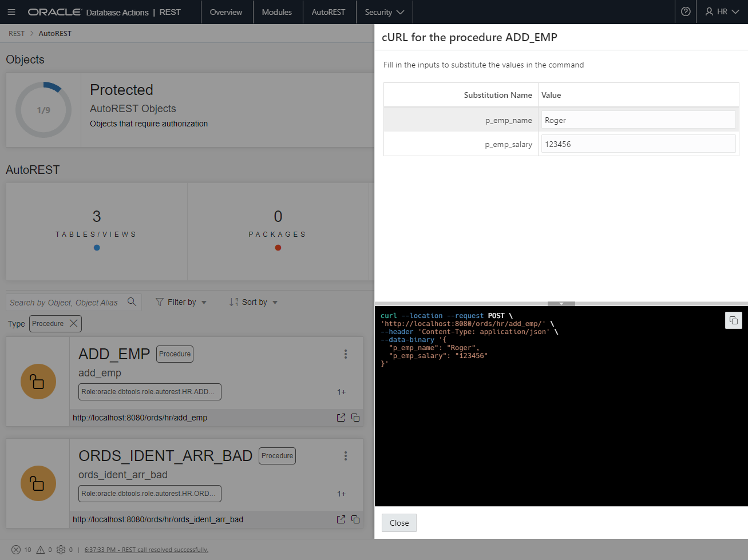Copy the cURL command to clipboard
748x560 pixels.
point(733,320)
